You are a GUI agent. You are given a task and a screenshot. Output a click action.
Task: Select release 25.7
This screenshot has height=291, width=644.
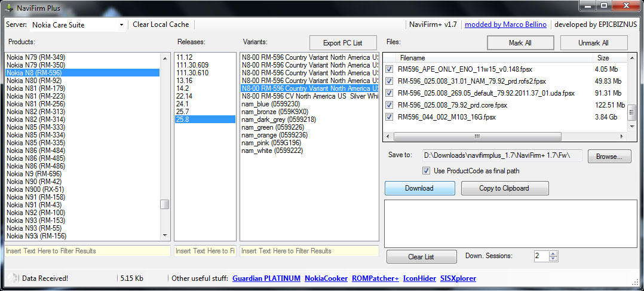[205, 112]
